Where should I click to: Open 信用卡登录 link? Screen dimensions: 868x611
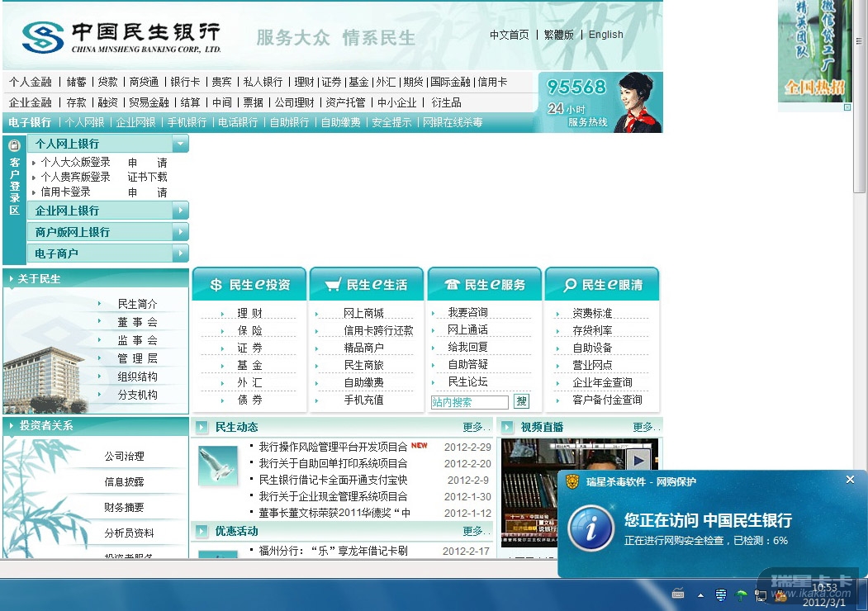[65, 192]
